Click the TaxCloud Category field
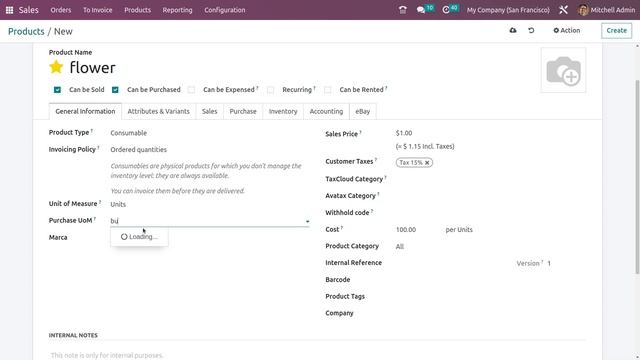The width and height of the screenshot is (640, 360). 491,179
